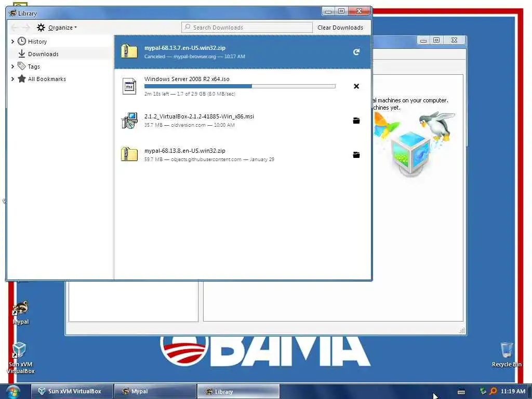This screenshot has height=399, width=532.
Task: Select Tags in the sidebar
Action: pyautogui.click(x=34, y=66)
